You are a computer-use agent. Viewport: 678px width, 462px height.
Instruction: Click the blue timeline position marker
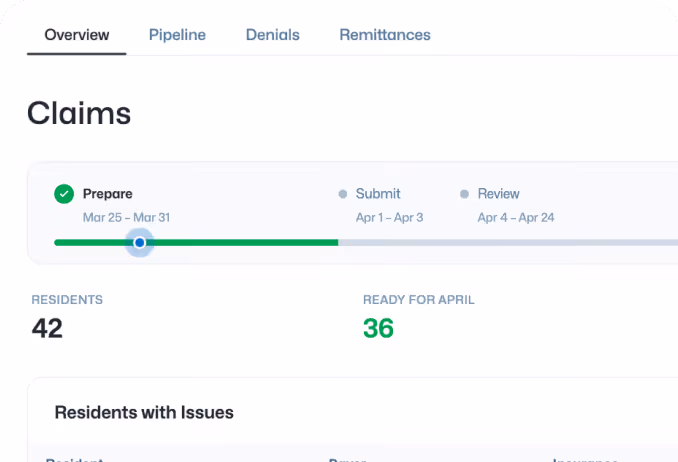(140, 243)
